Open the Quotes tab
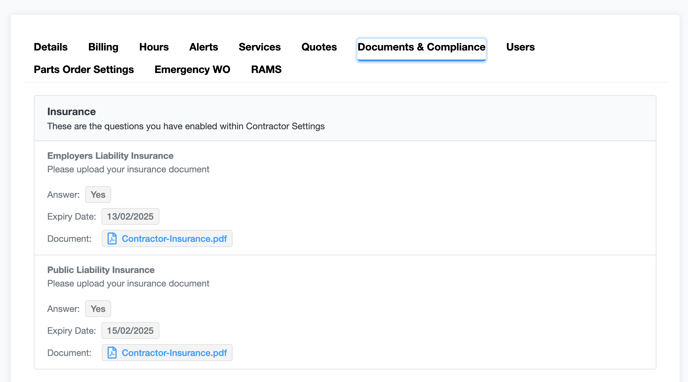 tap(319, 47)
